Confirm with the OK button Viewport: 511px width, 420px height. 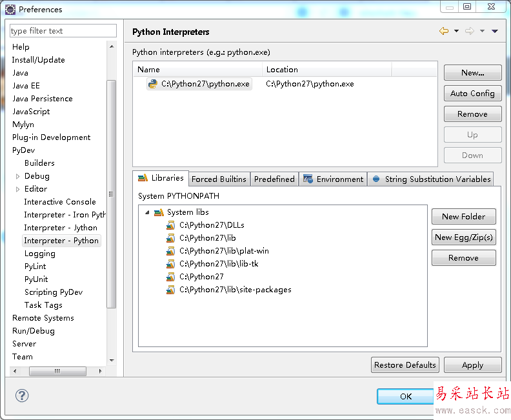click(406, 397)
